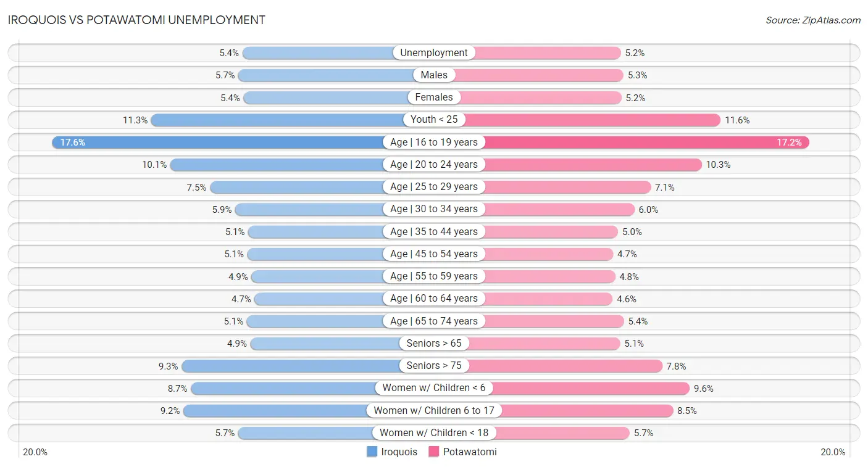Click the pink Potawatomi legend swatch

point(433,452)
